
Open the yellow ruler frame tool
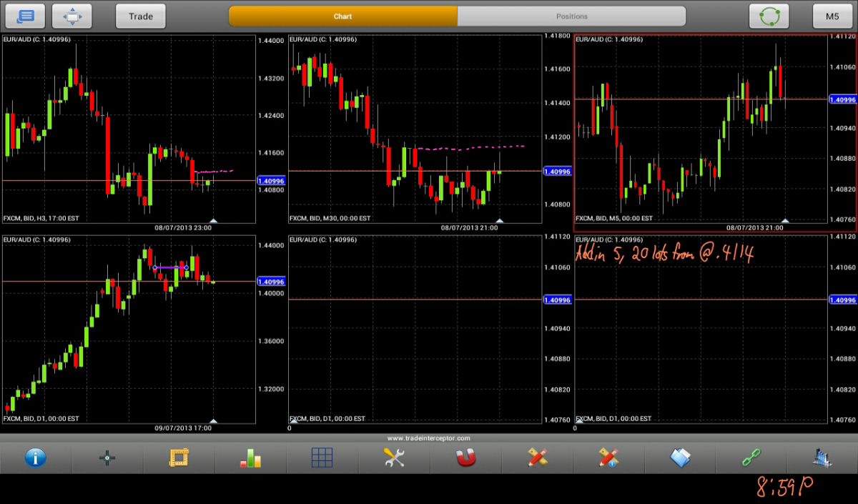[179, 458]
